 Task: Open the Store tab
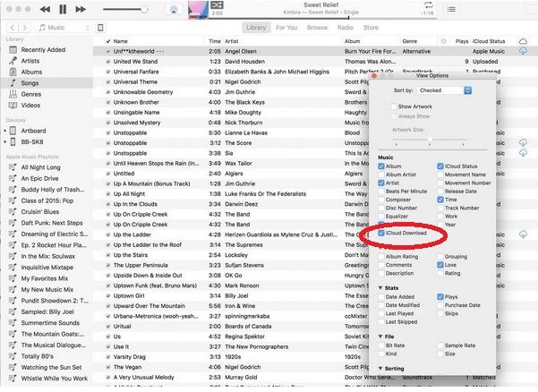pyautogui.click(x=371, y=28)
